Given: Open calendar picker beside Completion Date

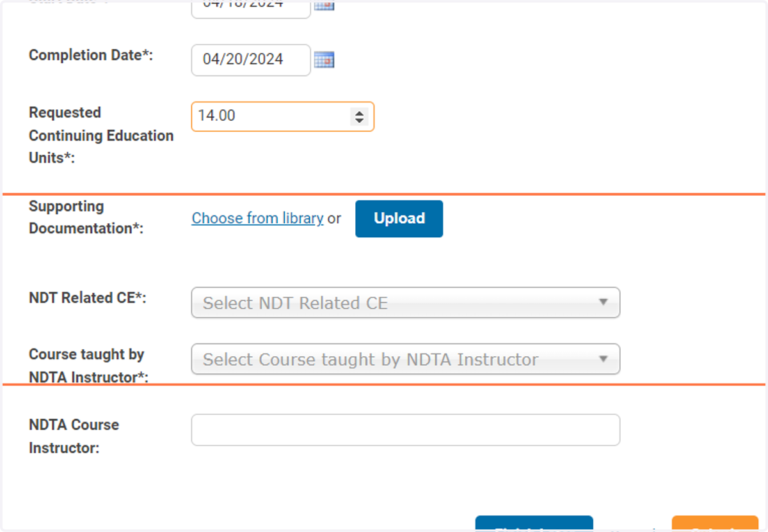Looking at the screenshot, I should tap(324, 59).
